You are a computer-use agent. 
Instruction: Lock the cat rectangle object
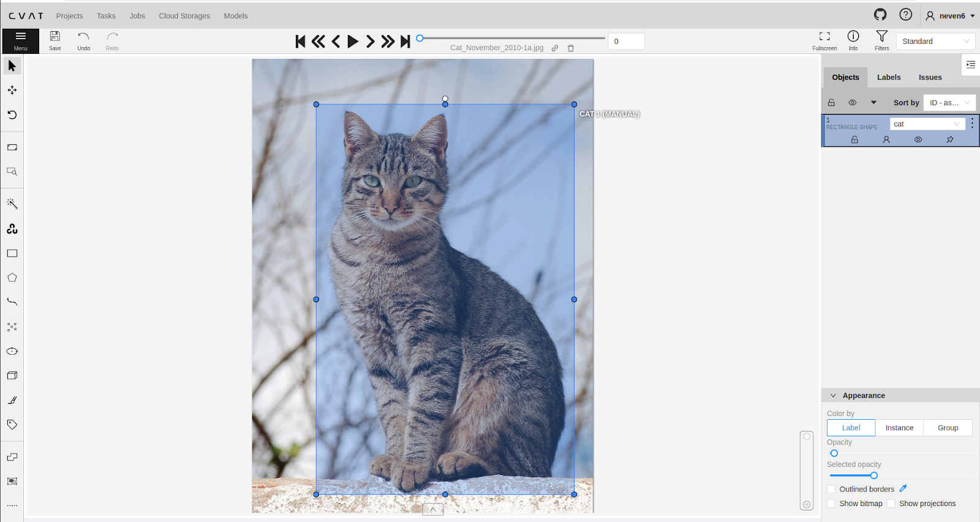pyautogui.click(x=854, y=140)
